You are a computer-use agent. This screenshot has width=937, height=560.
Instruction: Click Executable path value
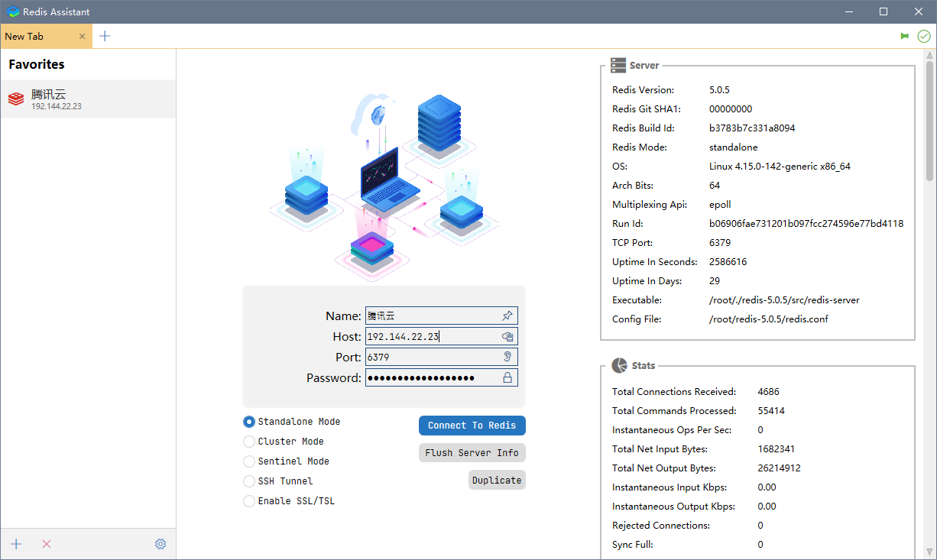coord(784,300)
